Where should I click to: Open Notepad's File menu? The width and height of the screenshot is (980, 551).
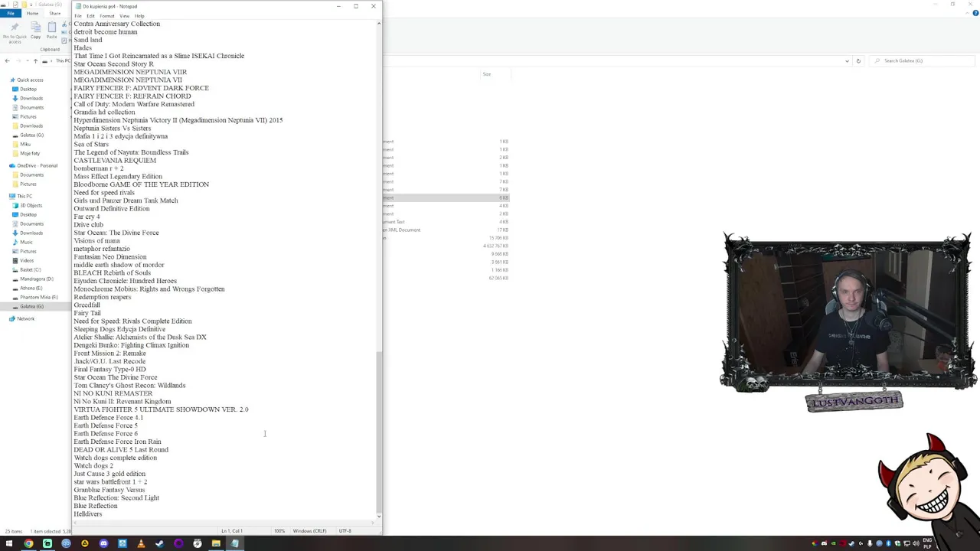tap(78, 16)
